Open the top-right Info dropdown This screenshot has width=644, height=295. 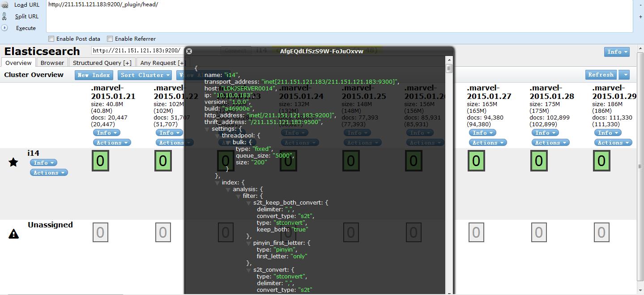(617, 52)
